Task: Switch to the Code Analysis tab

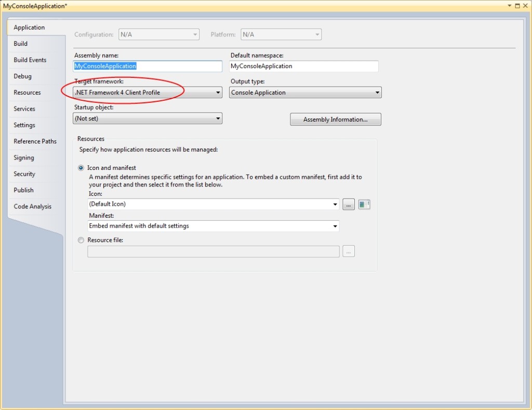Action: pyautogui.click(x=32, y=206)
